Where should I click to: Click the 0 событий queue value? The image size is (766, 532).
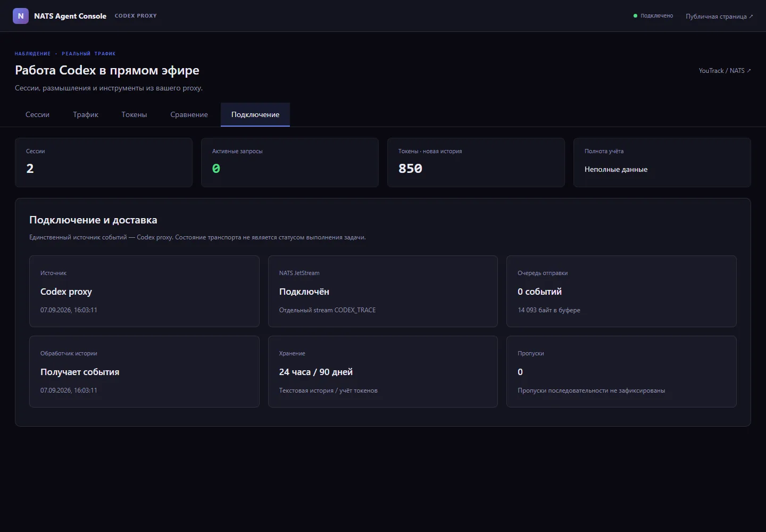pos(539,292)
